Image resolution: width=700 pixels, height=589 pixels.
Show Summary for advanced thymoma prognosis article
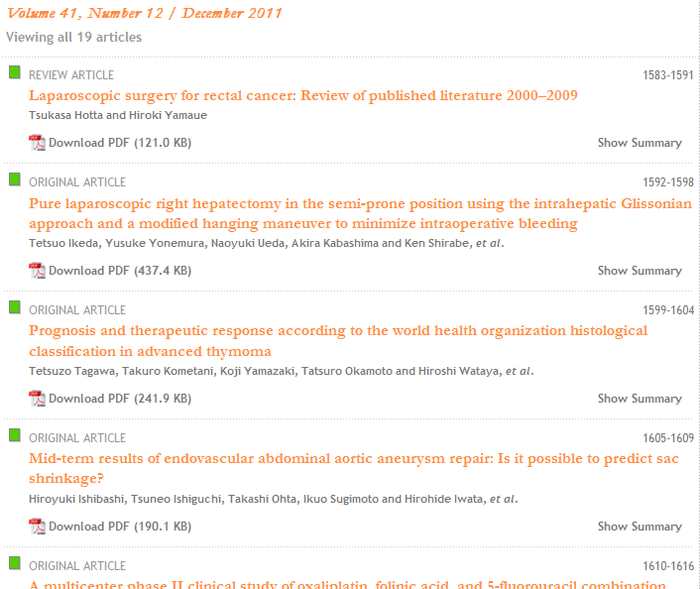click(x=640, y=399)
